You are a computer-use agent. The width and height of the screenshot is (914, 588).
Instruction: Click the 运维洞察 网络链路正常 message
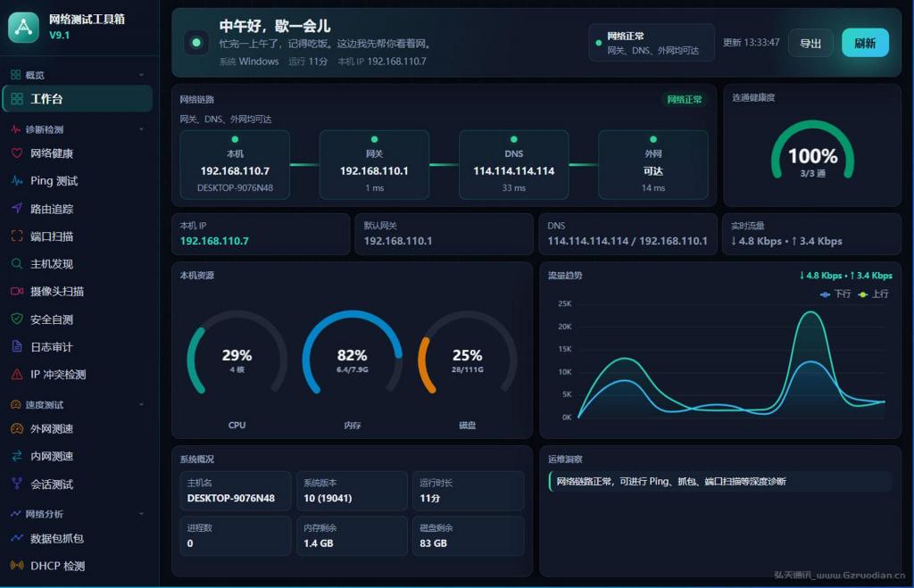720,481
